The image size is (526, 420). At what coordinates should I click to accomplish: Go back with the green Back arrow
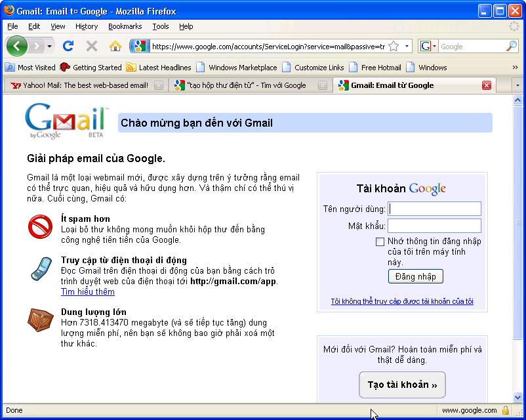[16, 46]
